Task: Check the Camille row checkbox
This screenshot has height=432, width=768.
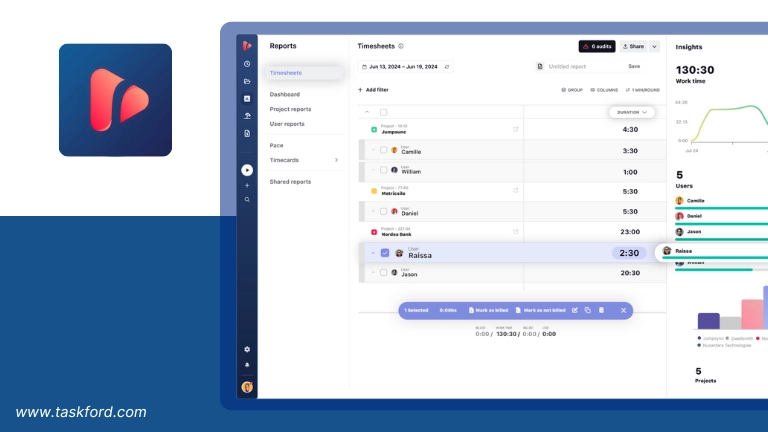Action: [x=384, y=150]
